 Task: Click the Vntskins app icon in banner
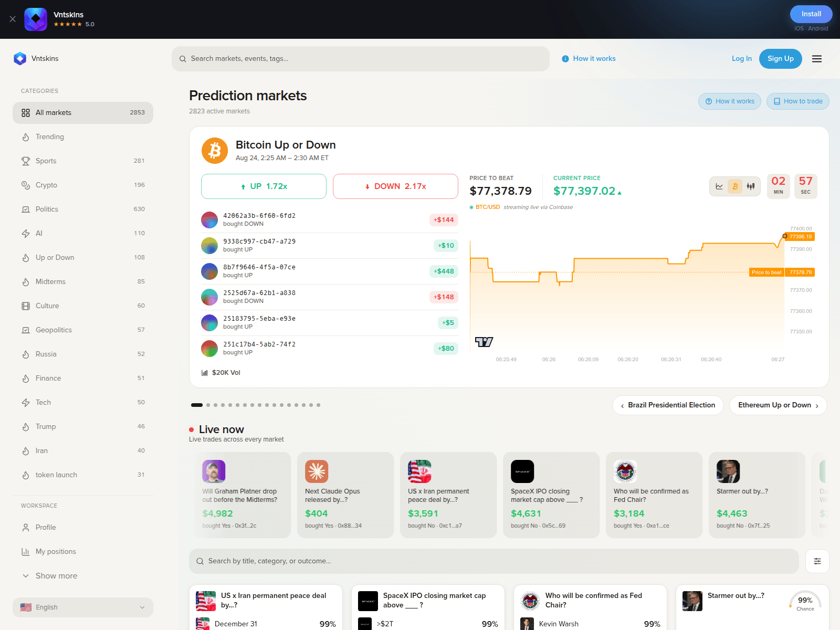point(36,19)
